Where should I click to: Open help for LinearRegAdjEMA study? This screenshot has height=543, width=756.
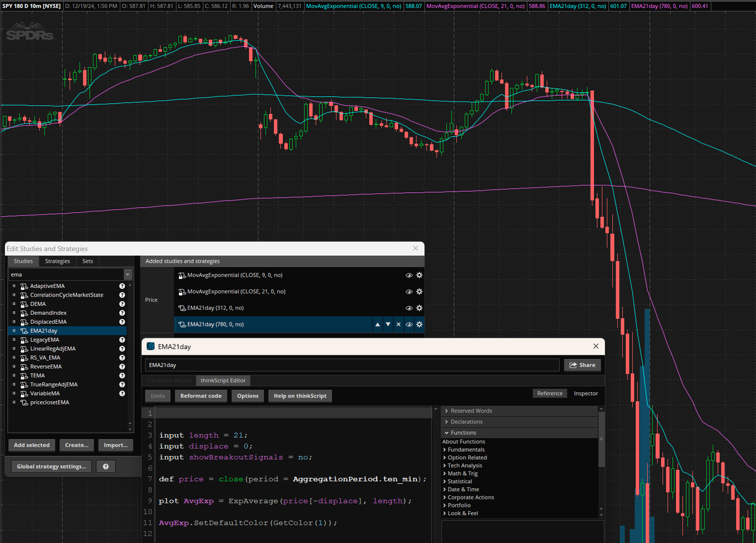[123, 348]
